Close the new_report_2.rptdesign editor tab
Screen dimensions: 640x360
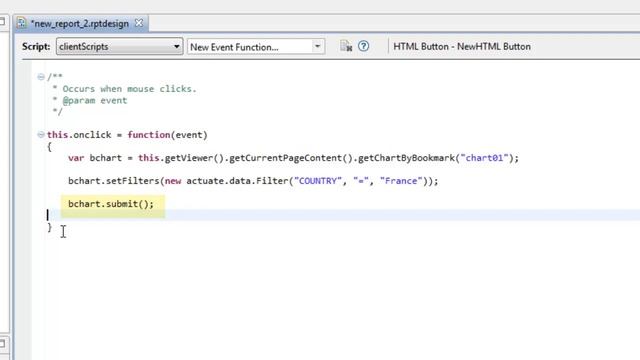pyautogui.click(x=139, y=23)
